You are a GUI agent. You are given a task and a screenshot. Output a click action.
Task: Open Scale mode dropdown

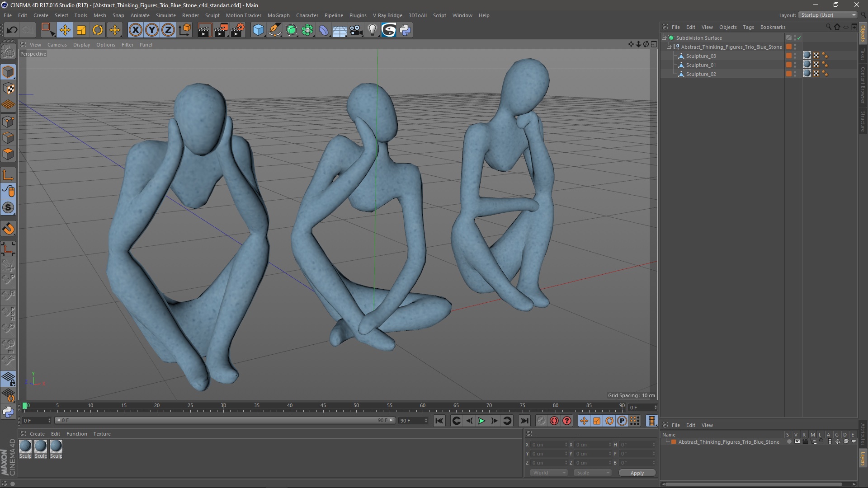tap(592, 473)
